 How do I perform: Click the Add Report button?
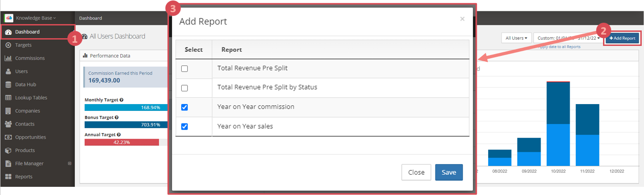click(x=622, y=38)
